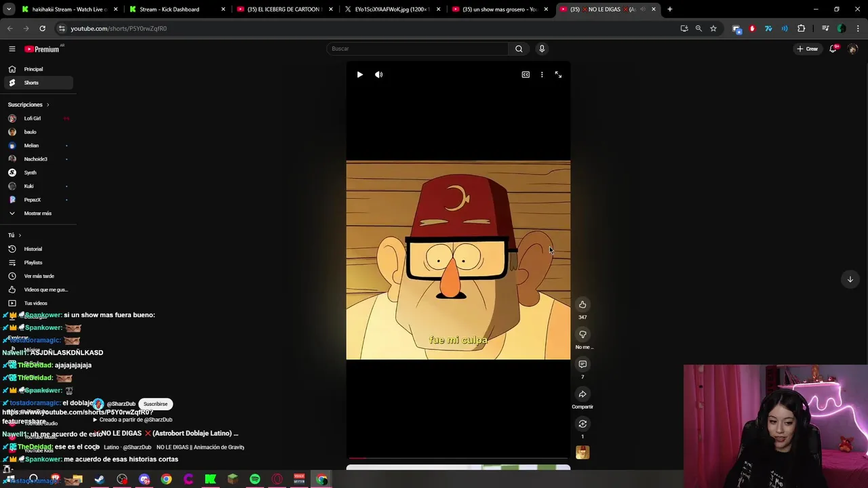Open the Short's comments

coord(583,364)
